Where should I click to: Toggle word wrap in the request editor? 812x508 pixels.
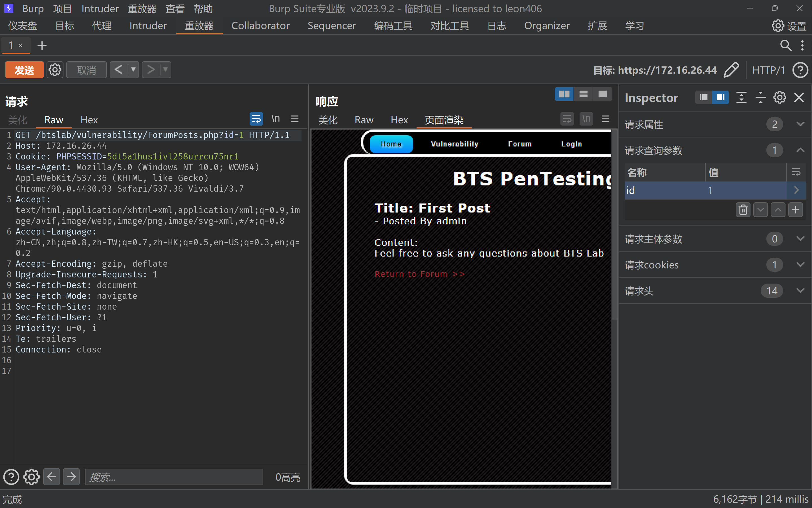pos(256,119)
